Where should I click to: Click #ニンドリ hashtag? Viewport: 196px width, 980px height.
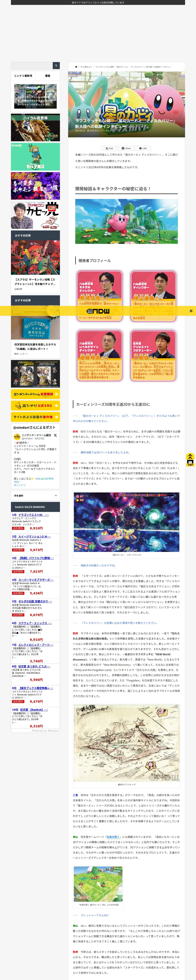[20, 485]
